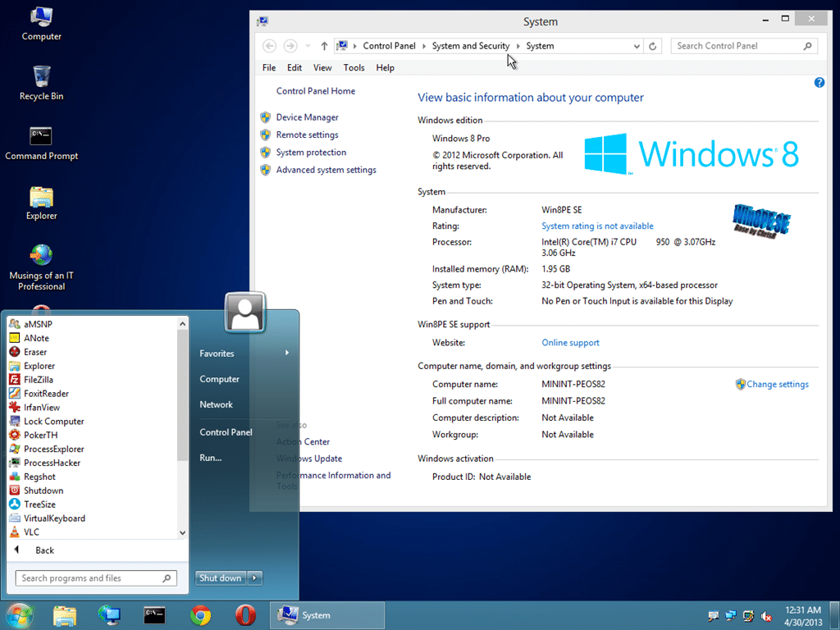This screenshot has height=630, width=840.
Task: Go up one level in Control Panel
Action: coord(324,47)
